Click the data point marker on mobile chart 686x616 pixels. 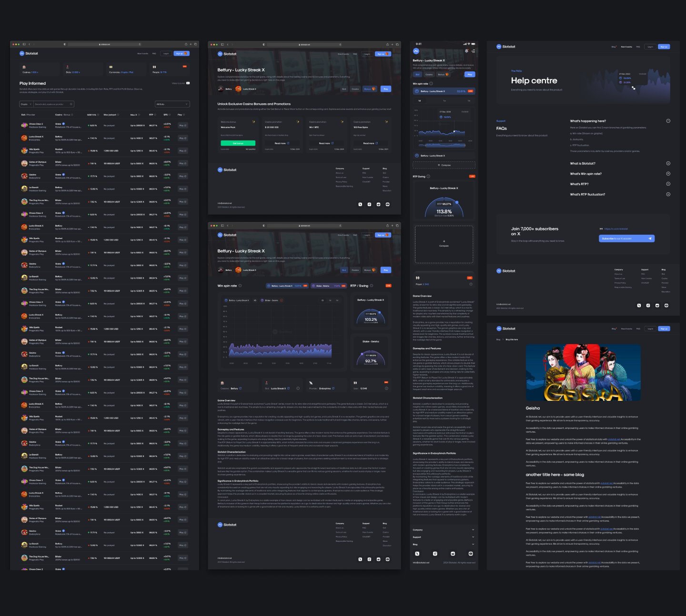point(454,131)
